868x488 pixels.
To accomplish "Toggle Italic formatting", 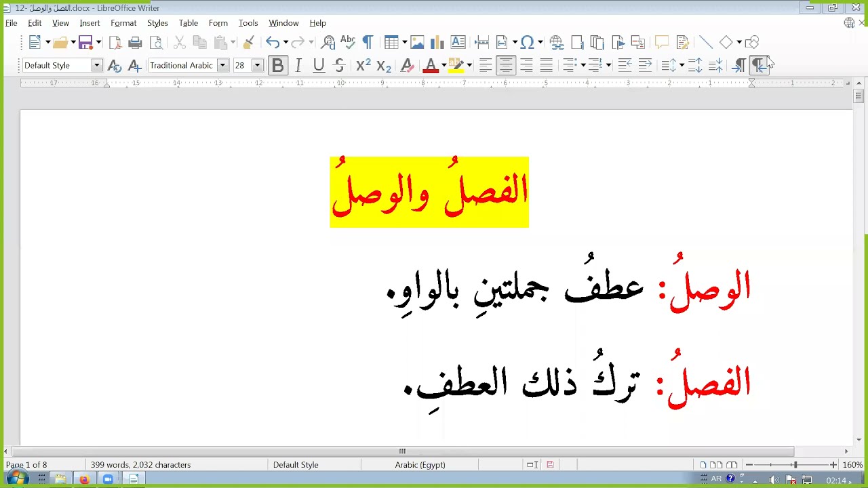I will [x=298, y=66].
